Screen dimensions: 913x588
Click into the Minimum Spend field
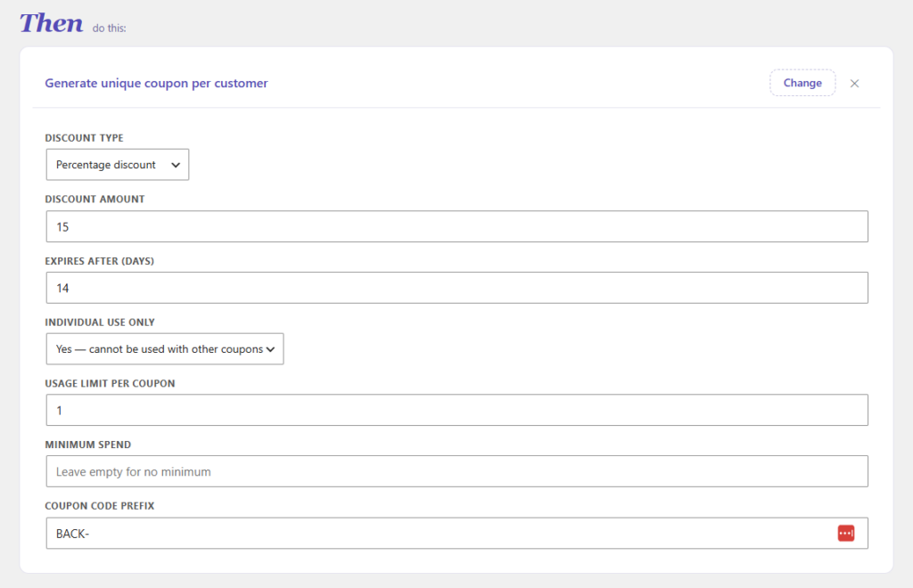pos(457,471)
